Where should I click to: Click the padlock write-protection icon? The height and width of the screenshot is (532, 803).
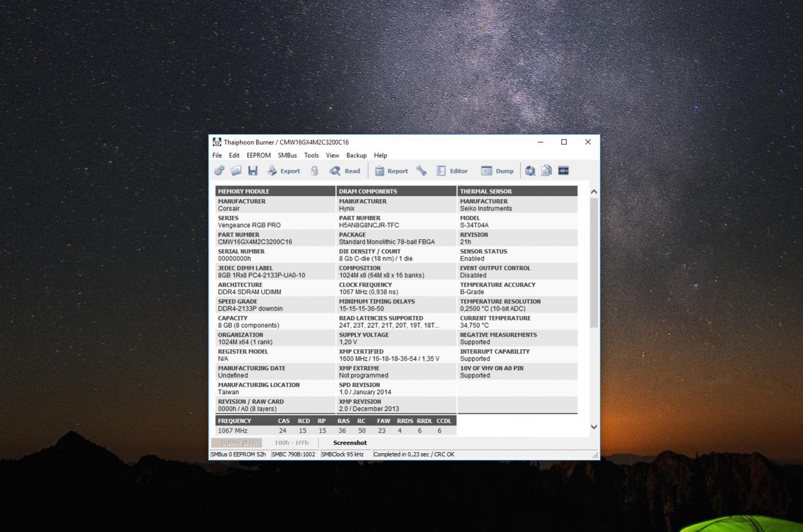click(x=314, y=171)
